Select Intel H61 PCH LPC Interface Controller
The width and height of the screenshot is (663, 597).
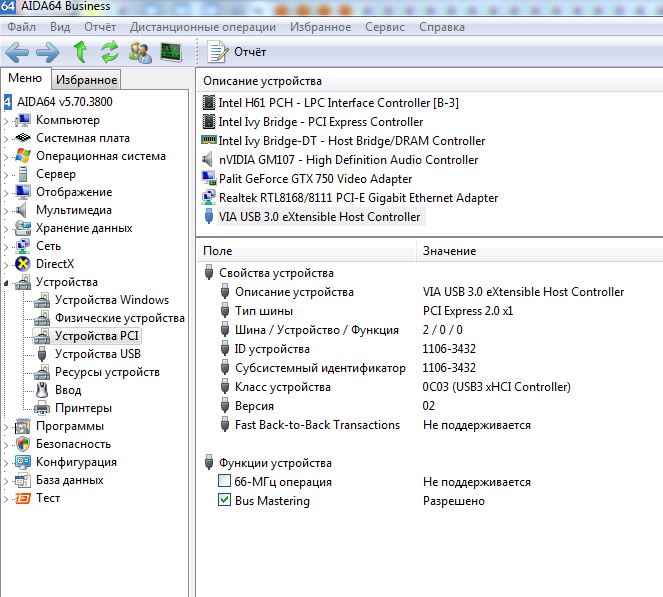point(338,103)
